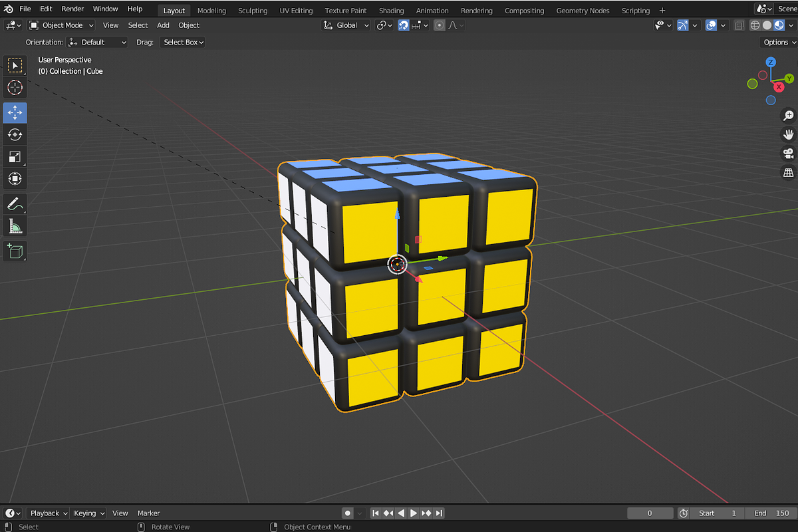Viewport: 798px width, 532px height.
Task: Play the animation forward
Action: pos(414,513)
